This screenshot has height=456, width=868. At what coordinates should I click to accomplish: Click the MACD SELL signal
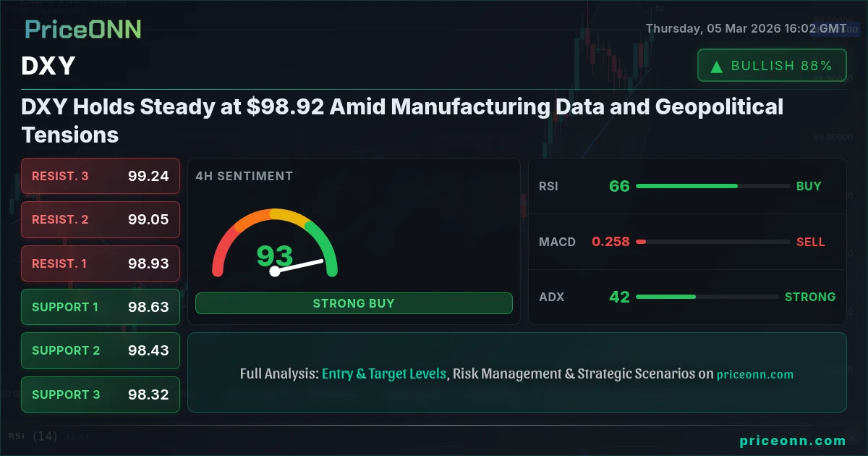(x=810, y=242)
